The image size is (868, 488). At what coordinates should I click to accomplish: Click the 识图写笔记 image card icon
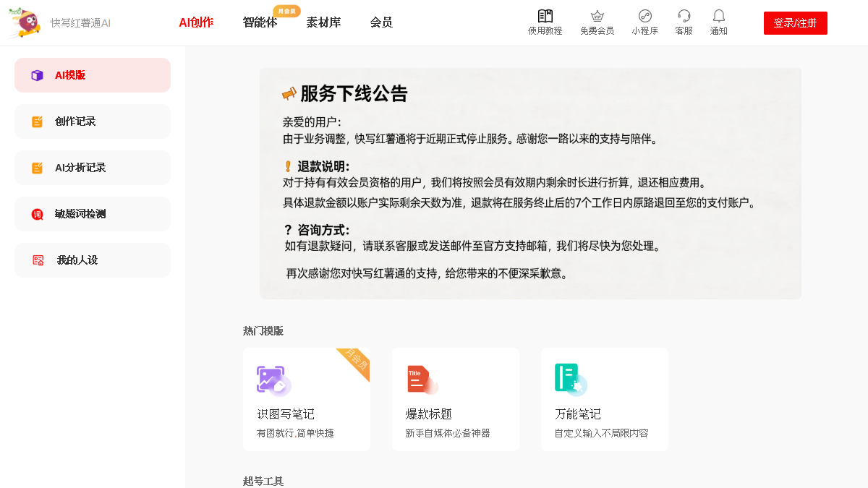click(x=273, y=380)
